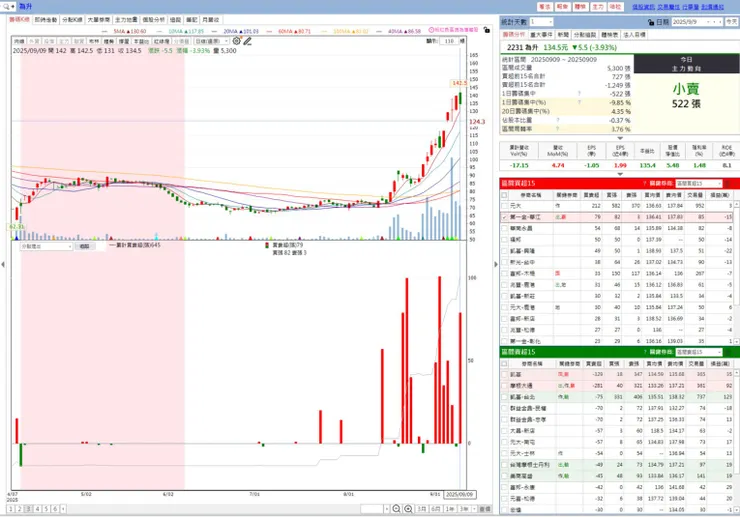This screenshot has width=740, height=517.
Task: Check the 凱基 row in sell table
Action: pos(504,374)
